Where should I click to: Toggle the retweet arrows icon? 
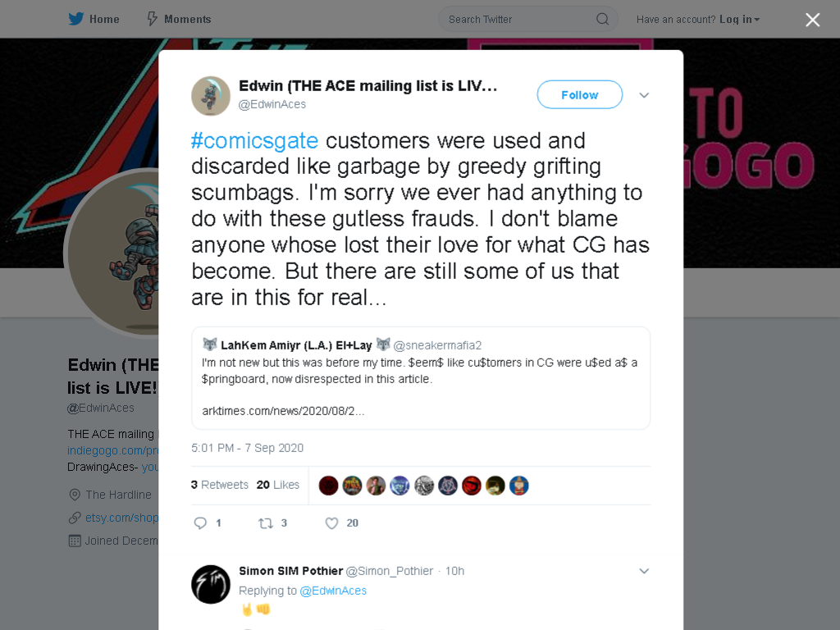[x=266, y=523]
